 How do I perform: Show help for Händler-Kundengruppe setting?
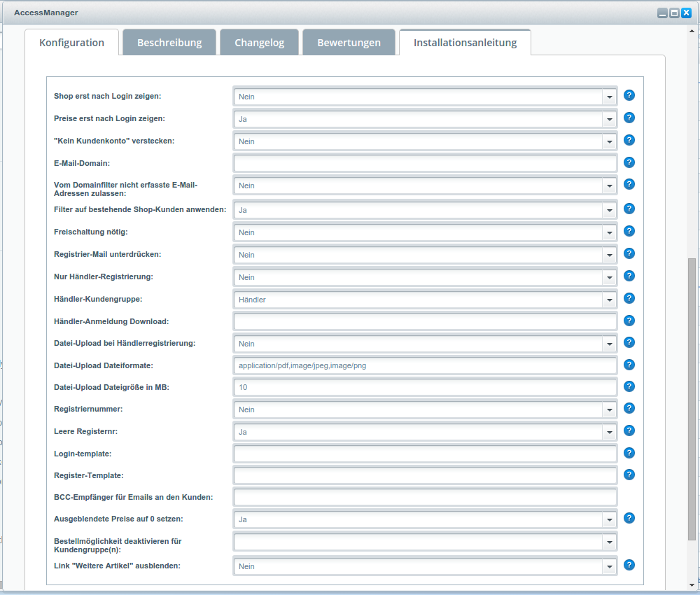pos(629,298)
